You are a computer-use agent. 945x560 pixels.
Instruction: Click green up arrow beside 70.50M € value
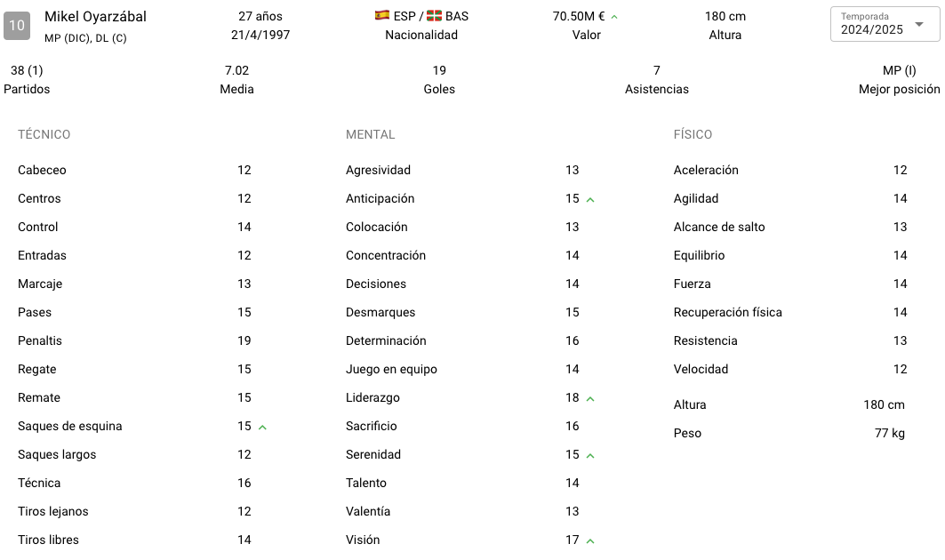[614, 17]
